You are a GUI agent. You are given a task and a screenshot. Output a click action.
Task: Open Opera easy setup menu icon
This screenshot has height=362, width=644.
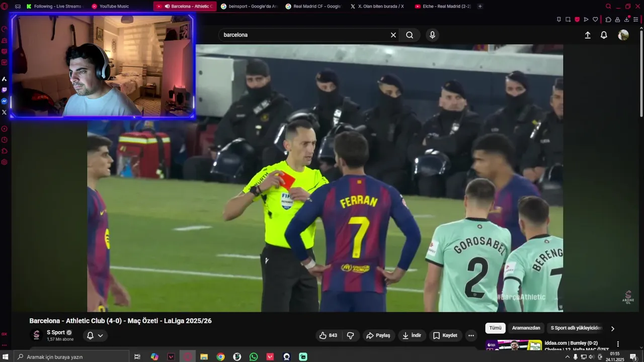636,20
